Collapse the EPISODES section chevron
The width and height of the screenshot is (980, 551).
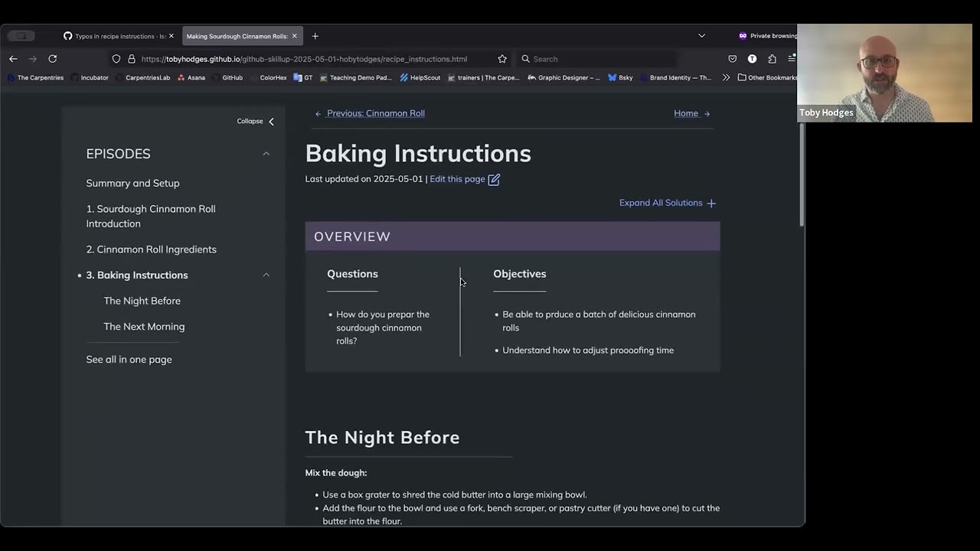[266, 154]
